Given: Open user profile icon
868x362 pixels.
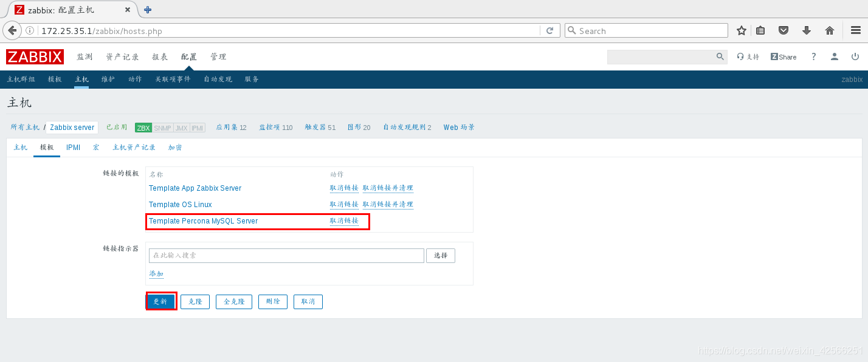Looking at the screenshot, I should 835,56.
